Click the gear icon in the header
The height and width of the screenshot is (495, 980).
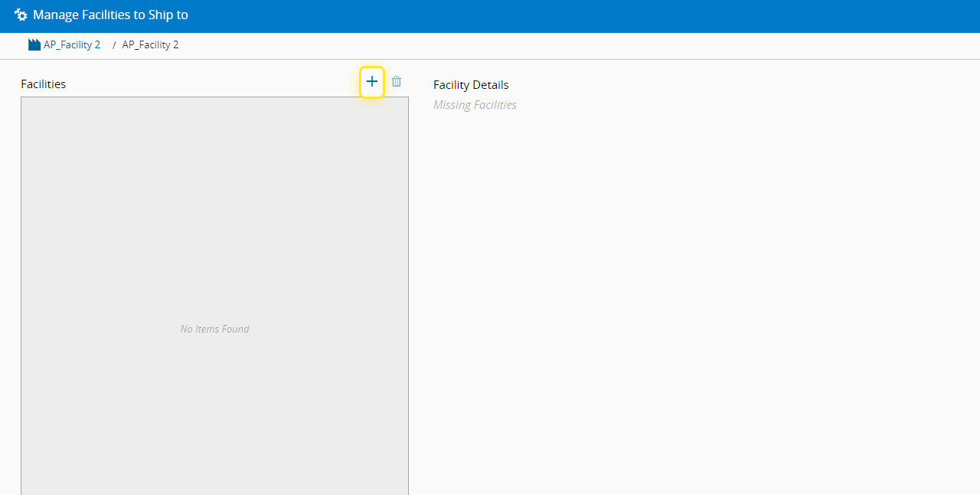[x=21, y=15]
